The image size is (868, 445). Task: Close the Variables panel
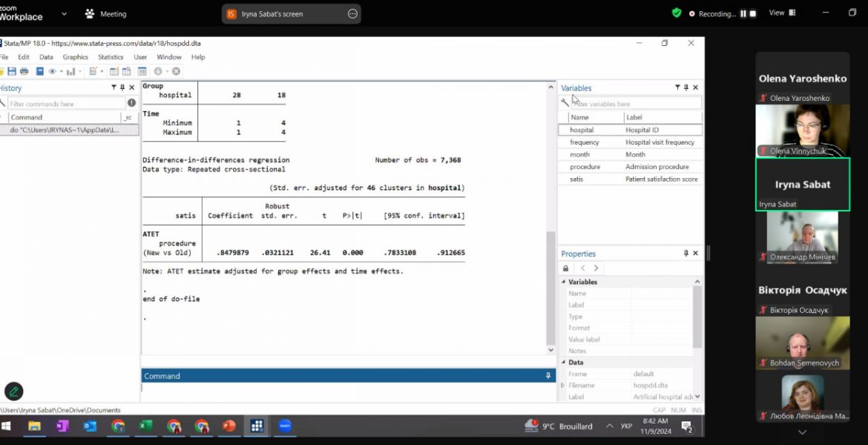[x=696, y=88]
